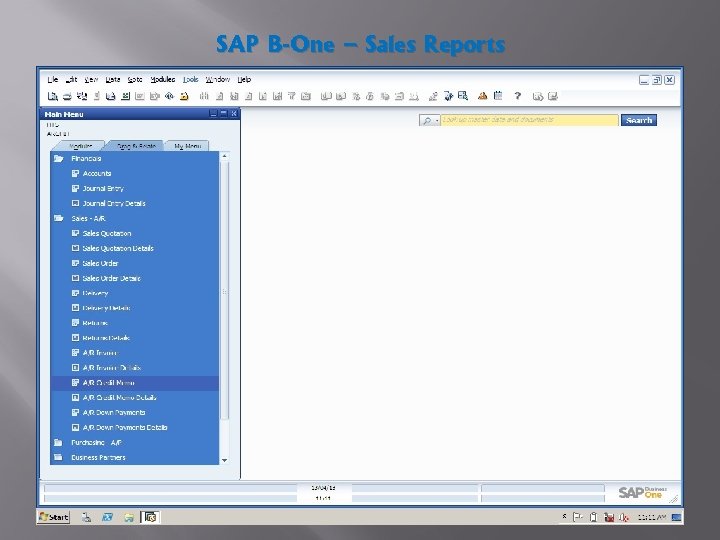The width and height of the screenshot is (720, 540).
Task: Click the question-mark Help icon
Action: click(x=518, y=96)
